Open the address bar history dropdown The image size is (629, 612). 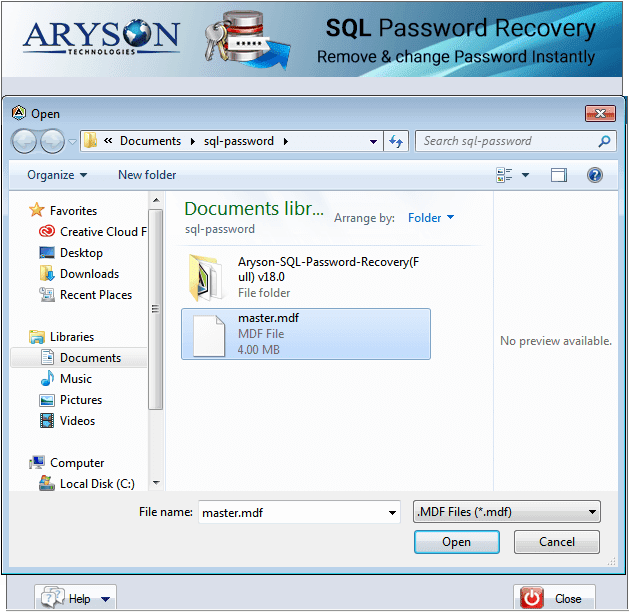pos(373,142)
